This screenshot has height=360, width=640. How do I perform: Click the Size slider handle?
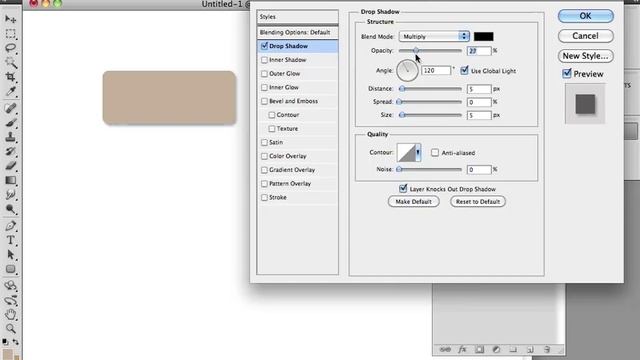pos(402,115)
